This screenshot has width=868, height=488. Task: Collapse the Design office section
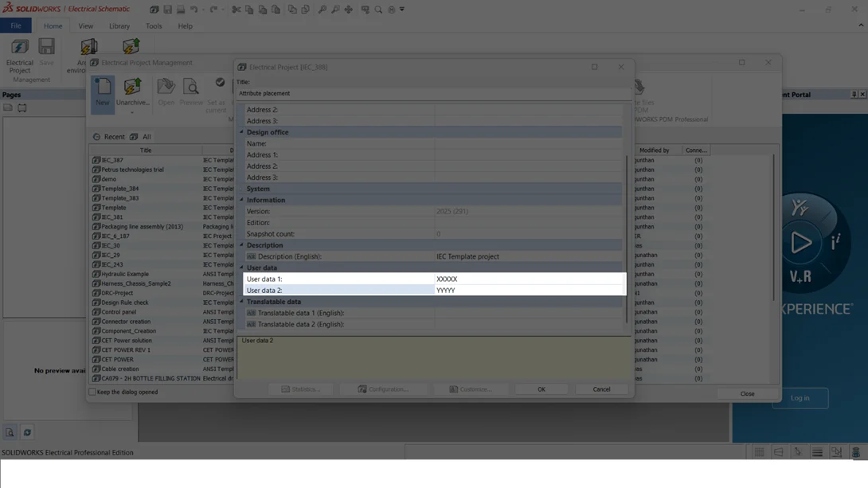point(241,132)
